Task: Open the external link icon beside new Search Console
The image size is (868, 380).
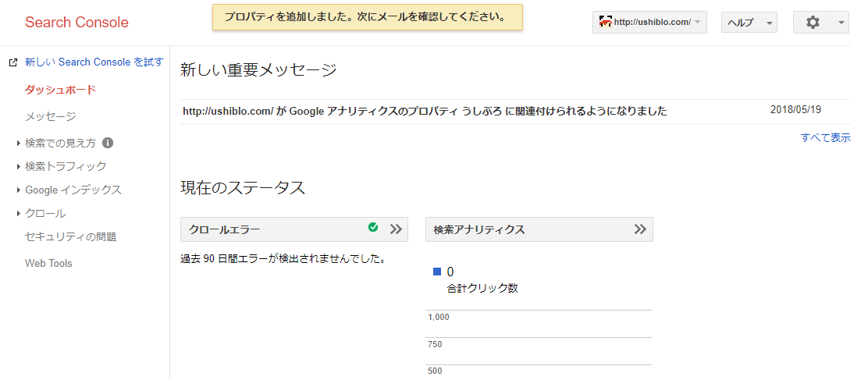Action: (13, 62)
